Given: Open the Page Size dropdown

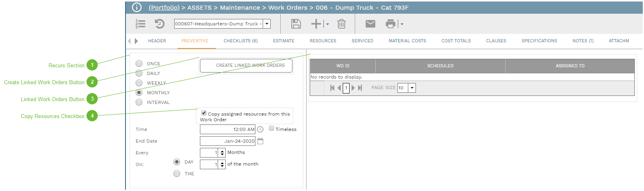Looking at the screenshot, I should (x=412, y=88).
